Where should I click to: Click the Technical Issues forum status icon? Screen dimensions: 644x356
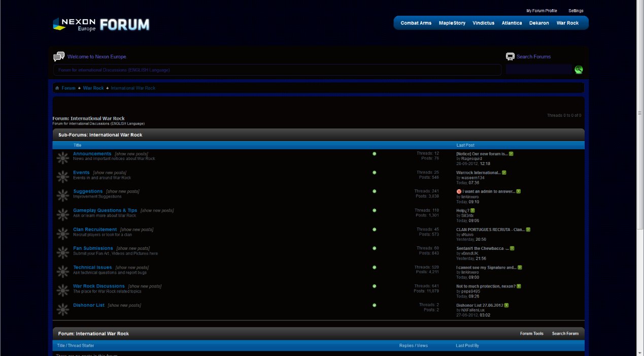click(x=63, y=272)
